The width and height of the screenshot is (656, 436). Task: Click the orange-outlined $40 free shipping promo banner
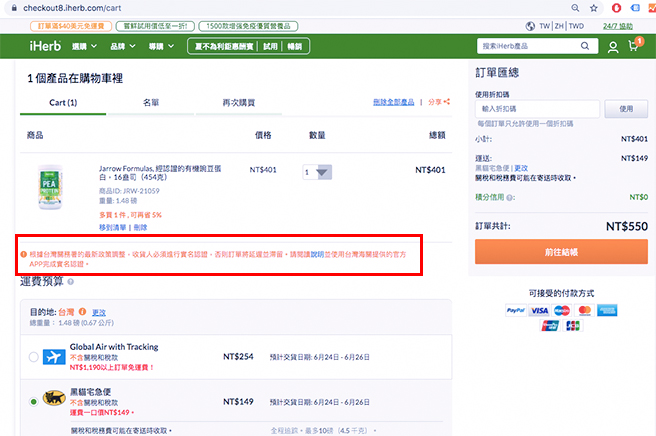71,26
